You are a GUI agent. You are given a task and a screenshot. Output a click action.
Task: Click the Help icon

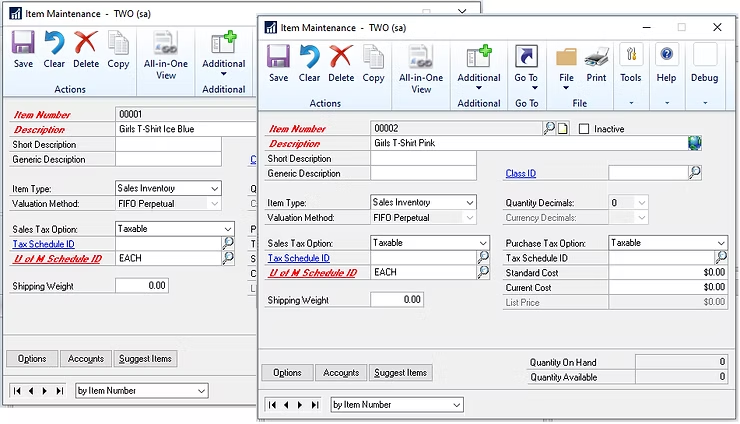pyautogui.click(x=666, y=62)
